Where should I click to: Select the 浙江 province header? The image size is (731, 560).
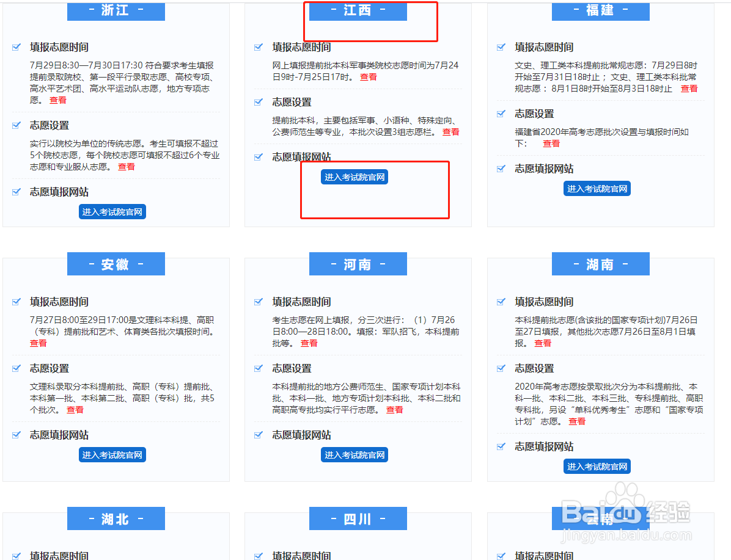pos(116,11)
